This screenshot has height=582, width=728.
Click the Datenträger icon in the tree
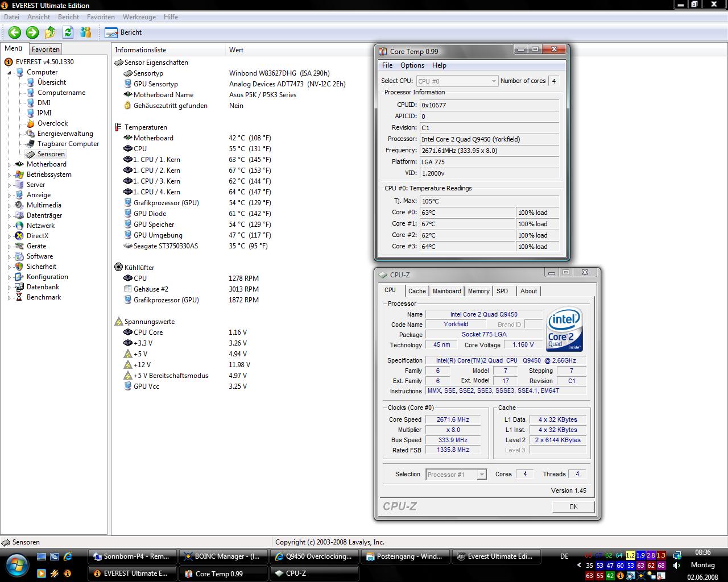pos(19,215)
